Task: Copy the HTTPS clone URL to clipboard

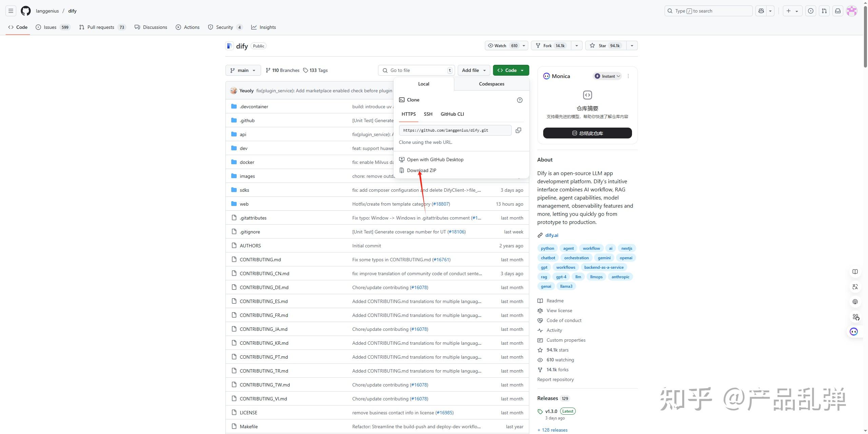Action: 518,130
